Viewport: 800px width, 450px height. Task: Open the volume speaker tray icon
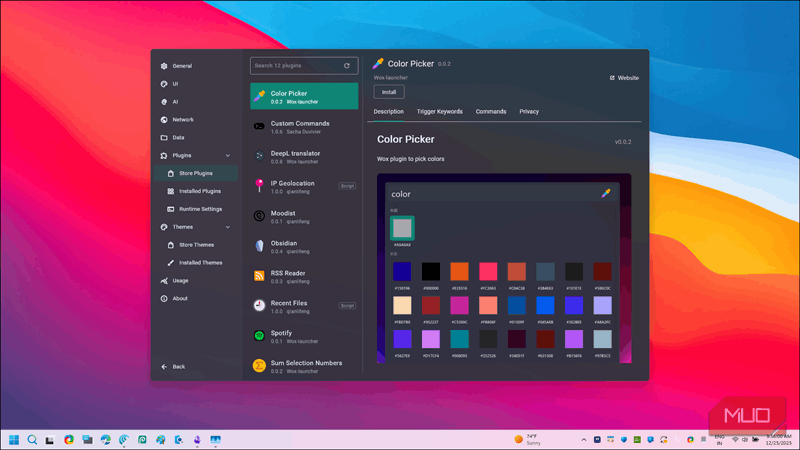745,440
